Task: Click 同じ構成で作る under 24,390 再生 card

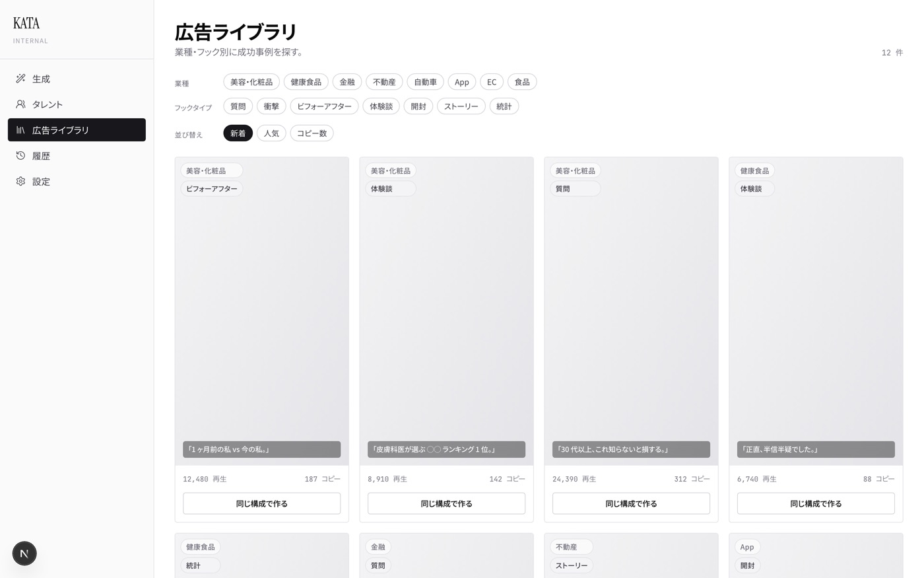Action: pos(632,503)
